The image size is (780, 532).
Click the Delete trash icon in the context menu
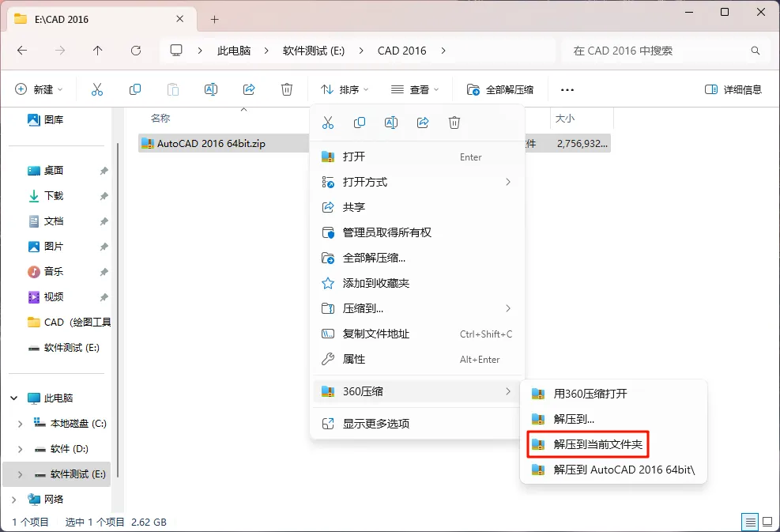454,123
